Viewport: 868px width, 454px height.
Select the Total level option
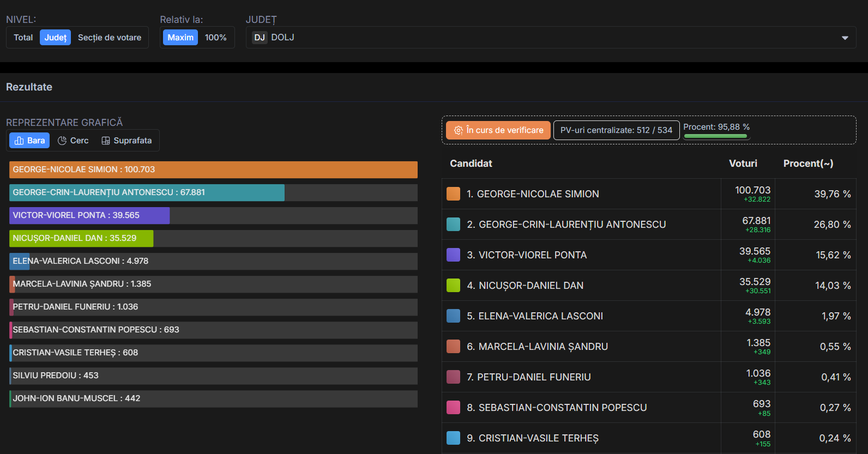(x=23, y=38)
